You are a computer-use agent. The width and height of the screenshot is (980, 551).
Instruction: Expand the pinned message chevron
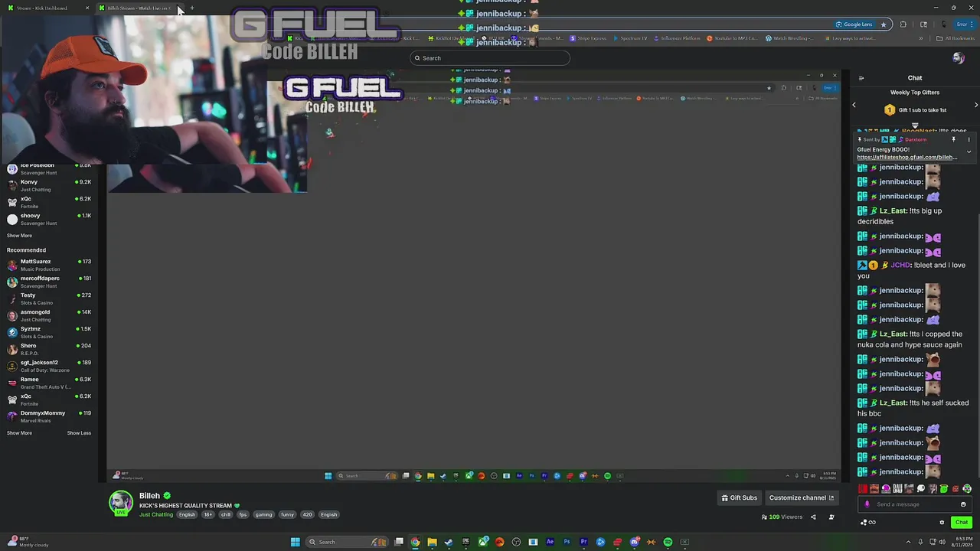969,152
